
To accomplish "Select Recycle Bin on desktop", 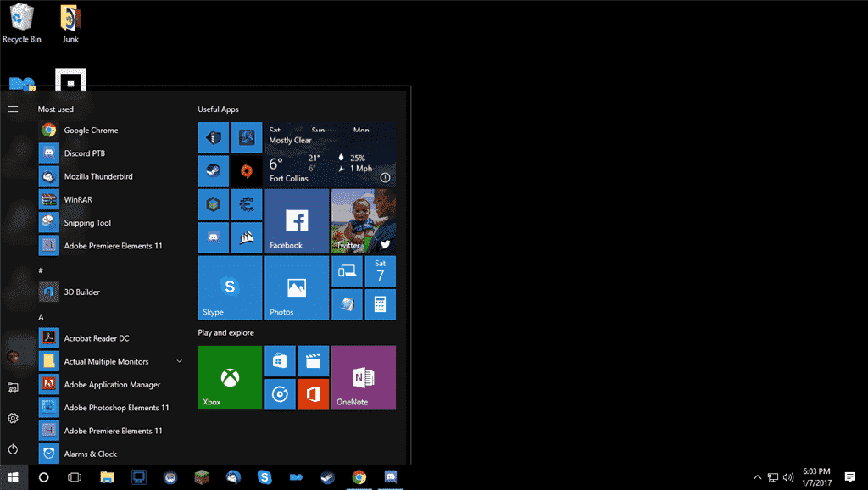I will (x=21, y=23).
